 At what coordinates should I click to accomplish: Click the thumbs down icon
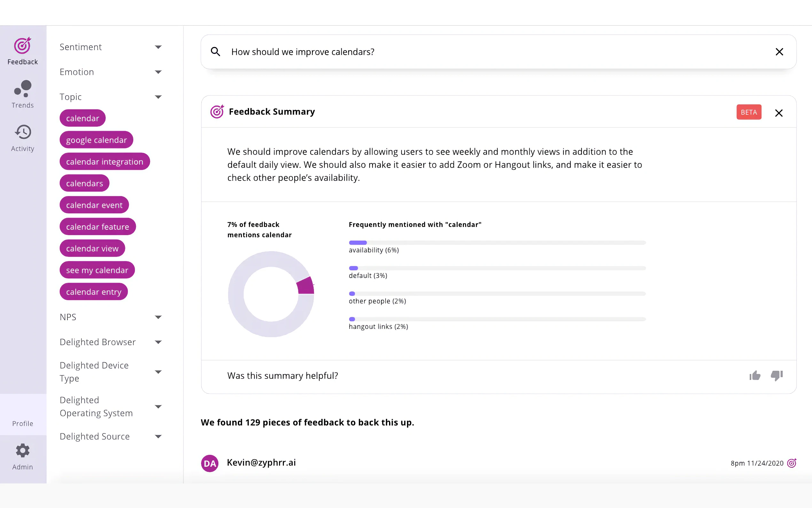pyautogui.click(x=777, y=375)
